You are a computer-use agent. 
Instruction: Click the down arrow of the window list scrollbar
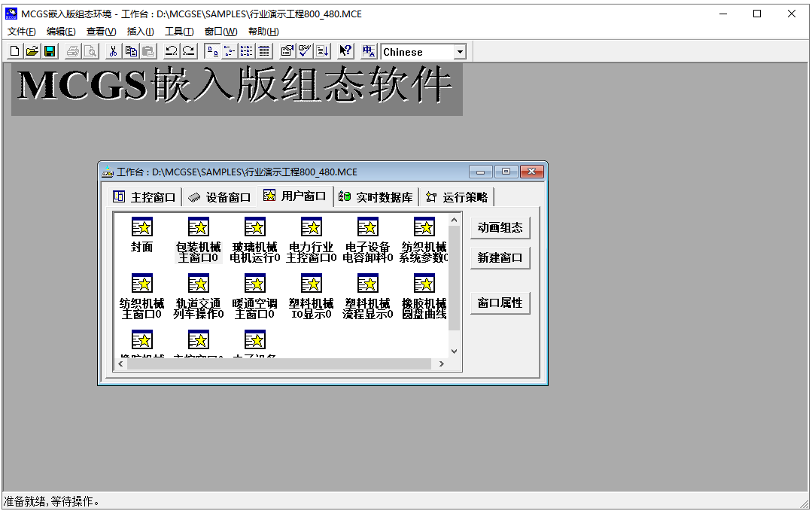tap(454, 351)
